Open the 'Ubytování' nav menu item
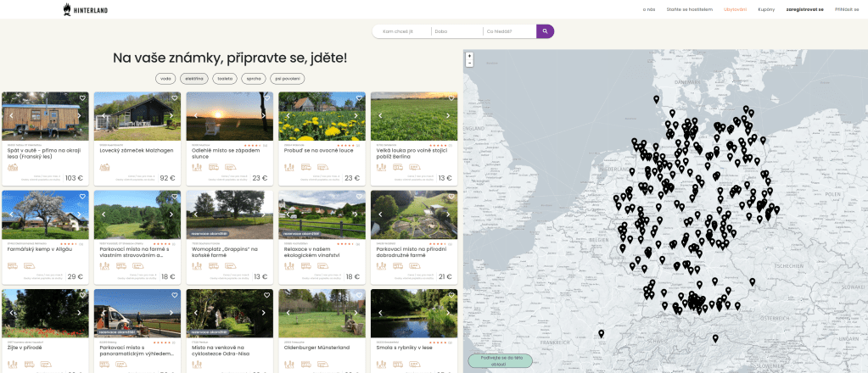Viewport: 868px width, 373px height. [735, 9]
